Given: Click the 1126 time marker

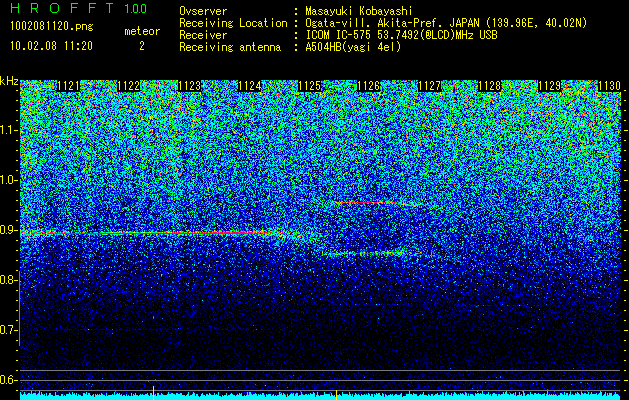Looking at the screenshot, I should [x=369, y=86].
